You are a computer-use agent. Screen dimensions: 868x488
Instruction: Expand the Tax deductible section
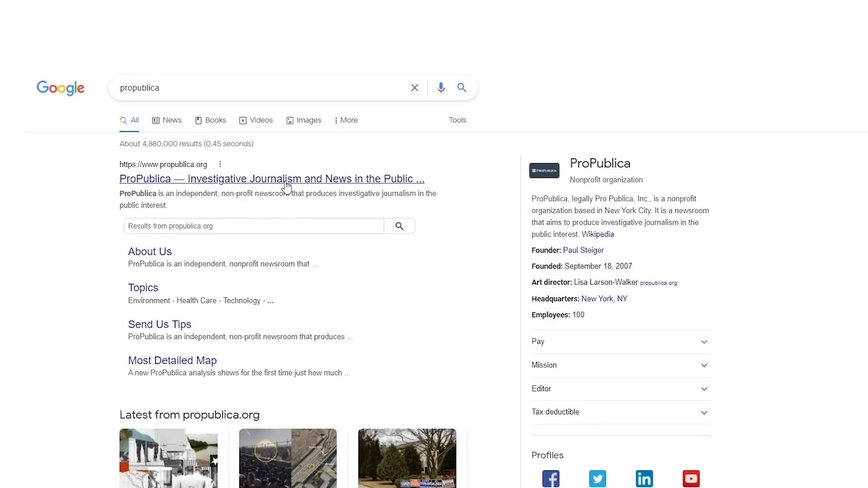coord(620,412)
